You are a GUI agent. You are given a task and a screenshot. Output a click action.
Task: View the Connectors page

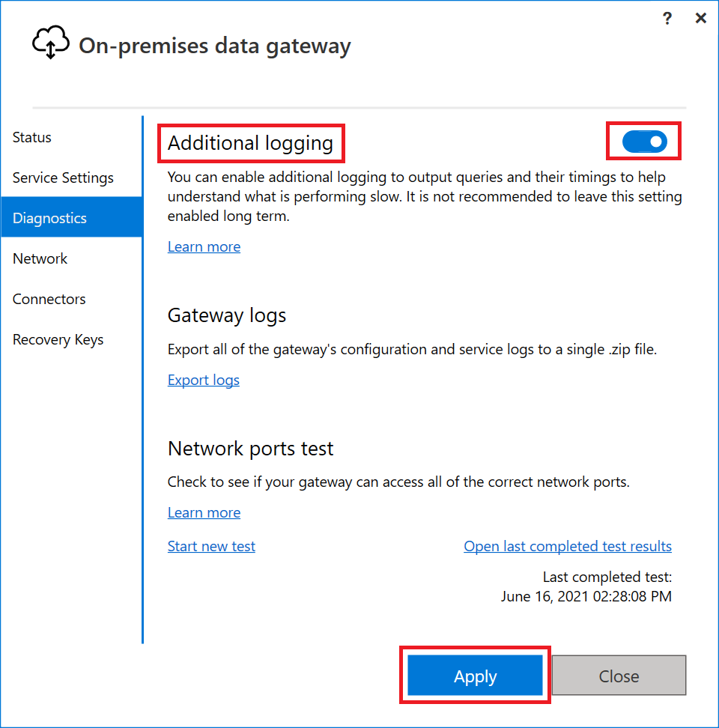(x=49, y=299)
